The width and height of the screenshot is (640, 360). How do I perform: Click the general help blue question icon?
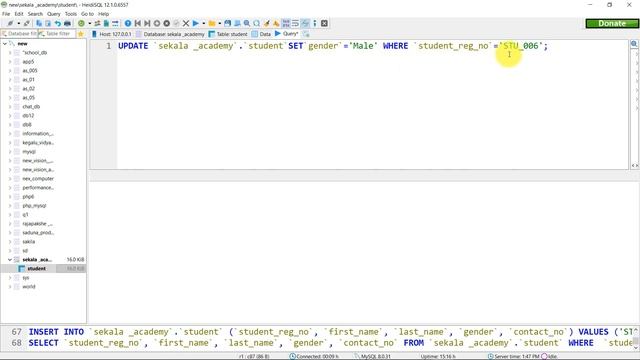(128, 23)
